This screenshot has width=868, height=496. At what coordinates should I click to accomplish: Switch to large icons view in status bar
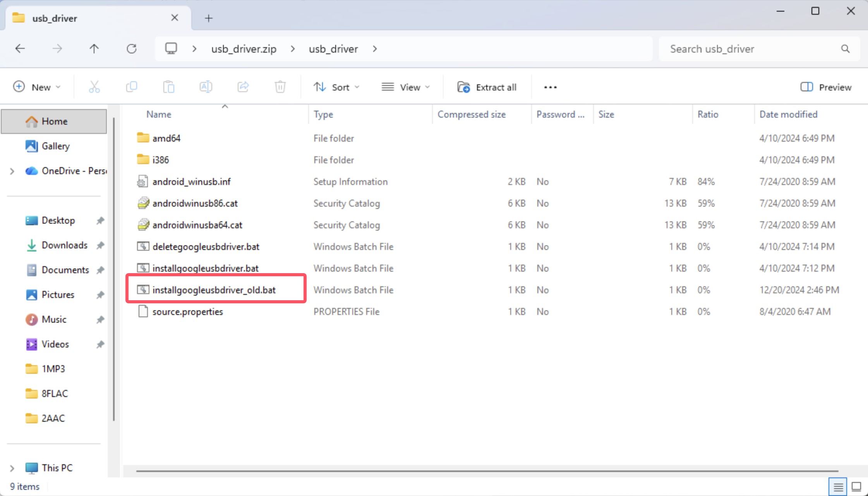[856, 486]
